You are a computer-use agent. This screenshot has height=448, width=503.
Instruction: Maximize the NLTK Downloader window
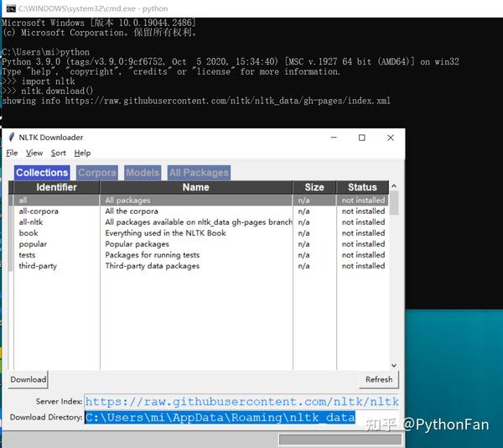(362, 138)
